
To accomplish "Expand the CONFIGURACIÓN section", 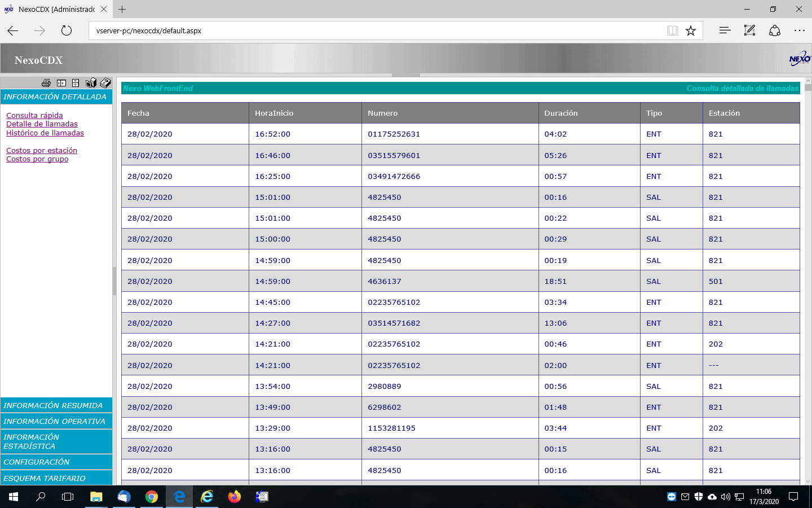I will coord(56,462).
